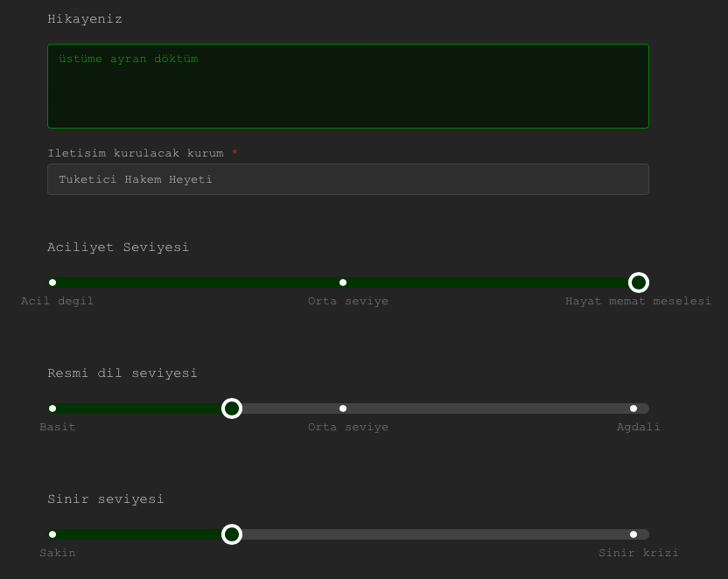Choose the 'Sinir krizi' label text
Image resolution: width=728 pixels, height=579 pixels.
pyautogui.click(x=638, y=553)
